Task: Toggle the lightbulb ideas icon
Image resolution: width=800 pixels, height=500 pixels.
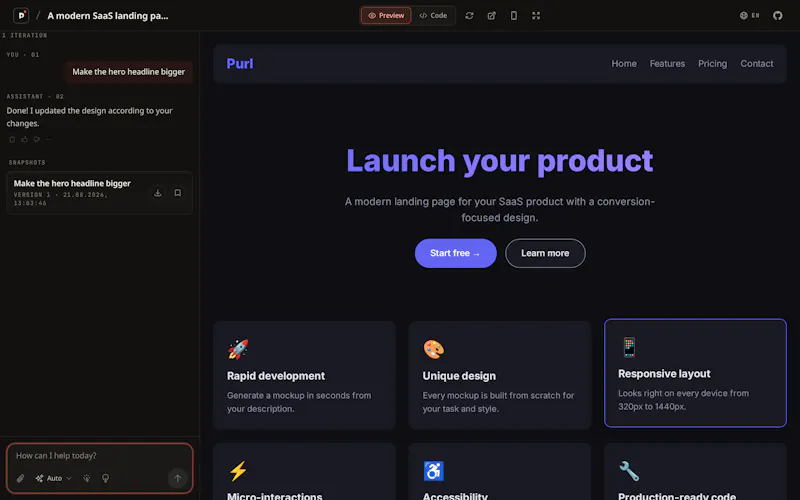Action: [106, 479]
